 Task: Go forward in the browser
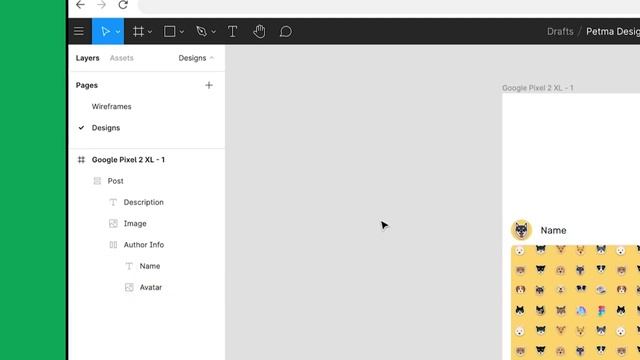tap(102, 5)
